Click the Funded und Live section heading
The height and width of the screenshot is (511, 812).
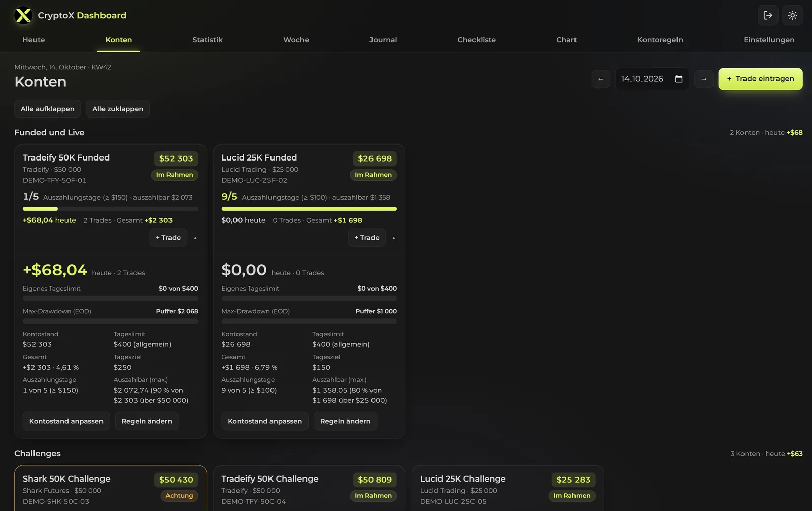(49, 132)
